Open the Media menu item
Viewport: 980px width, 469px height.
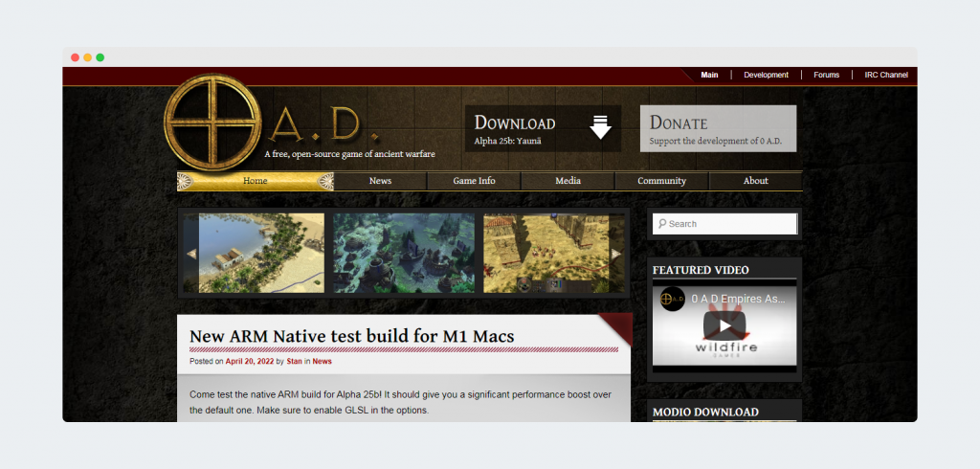pos(568,181)
